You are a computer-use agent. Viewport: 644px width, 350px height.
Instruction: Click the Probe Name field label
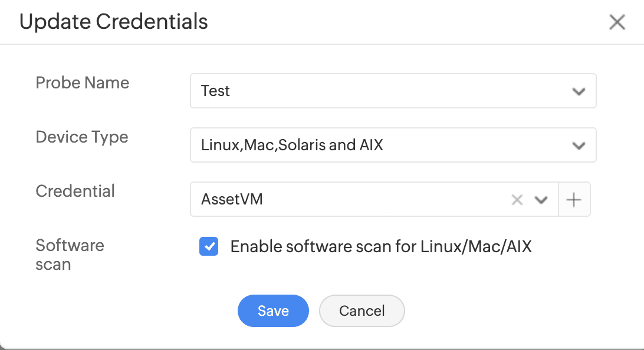pos(82,83)
